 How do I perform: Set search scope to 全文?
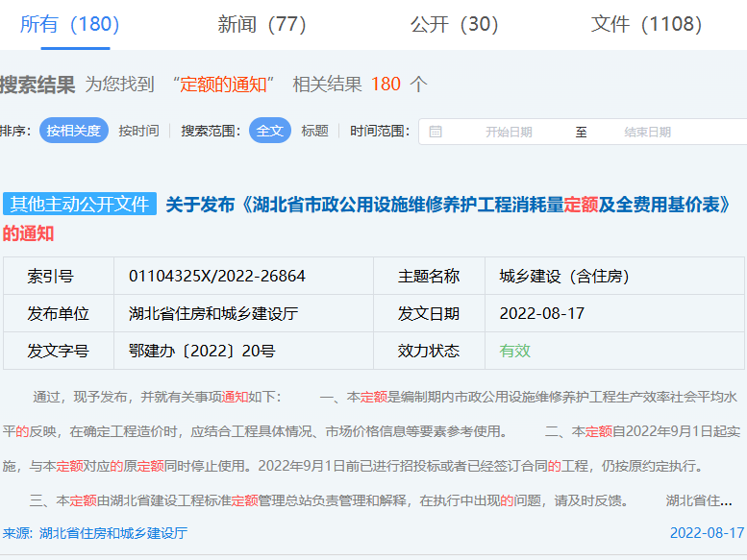click(269, 131)
